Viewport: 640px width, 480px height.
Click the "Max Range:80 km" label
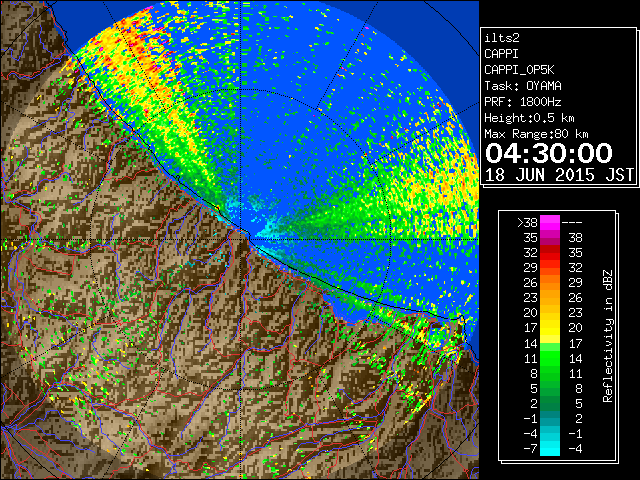pyautogui.click(x=536, y=134)
